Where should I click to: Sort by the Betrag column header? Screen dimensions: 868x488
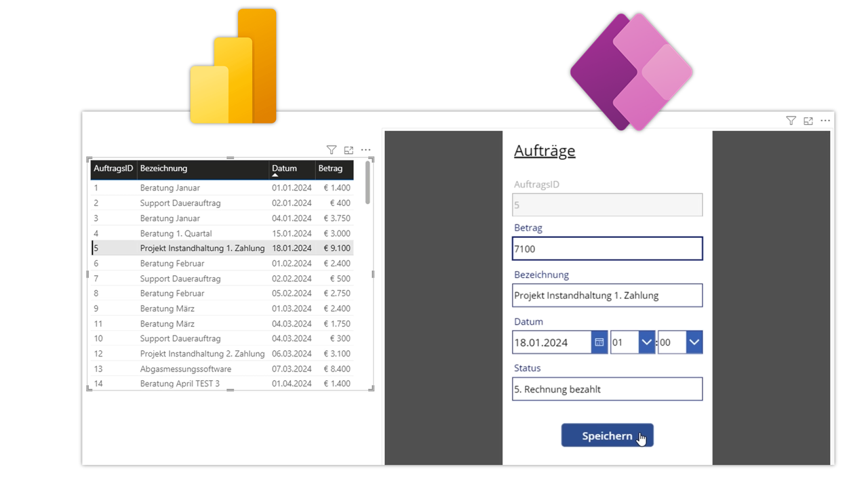pyautogui.click(x=330, y=168)
